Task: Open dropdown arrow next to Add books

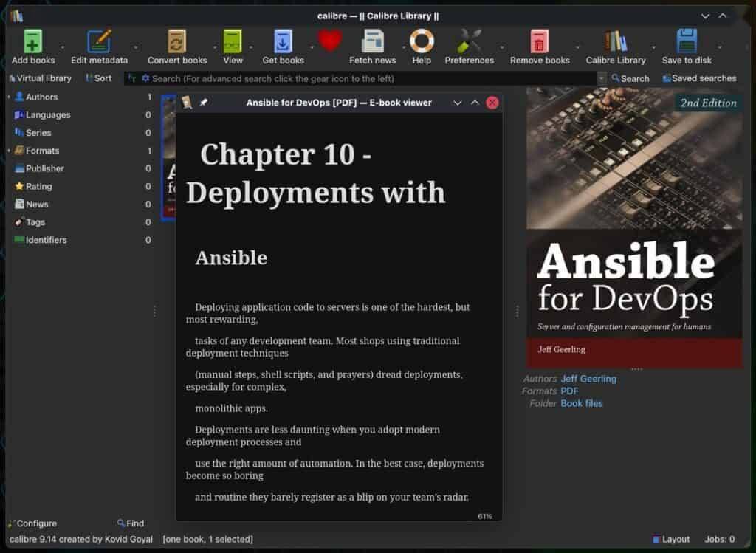Action: coord(62,47)
